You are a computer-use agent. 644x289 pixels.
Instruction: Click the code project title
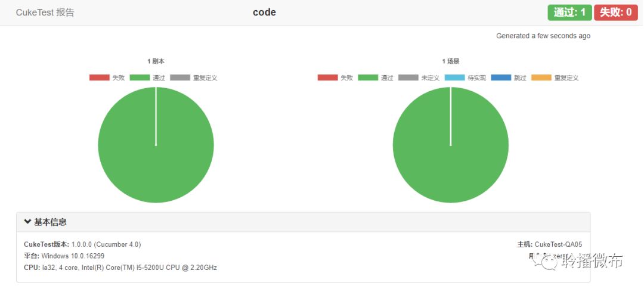coord(265,13)
